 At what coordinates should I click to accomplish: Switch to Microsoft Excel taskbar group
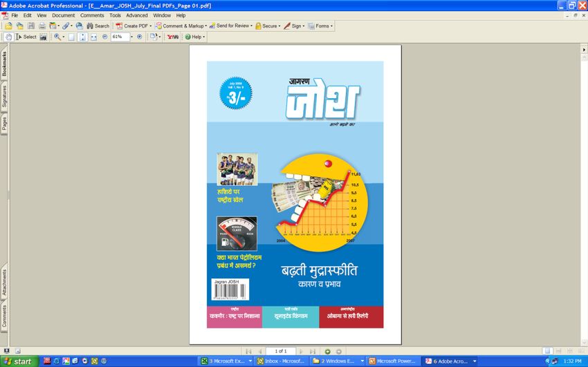click(226, 361)
